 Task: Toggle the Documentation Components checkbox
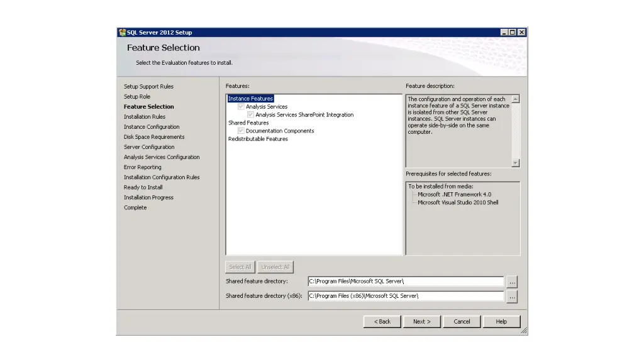pos(241,131)
